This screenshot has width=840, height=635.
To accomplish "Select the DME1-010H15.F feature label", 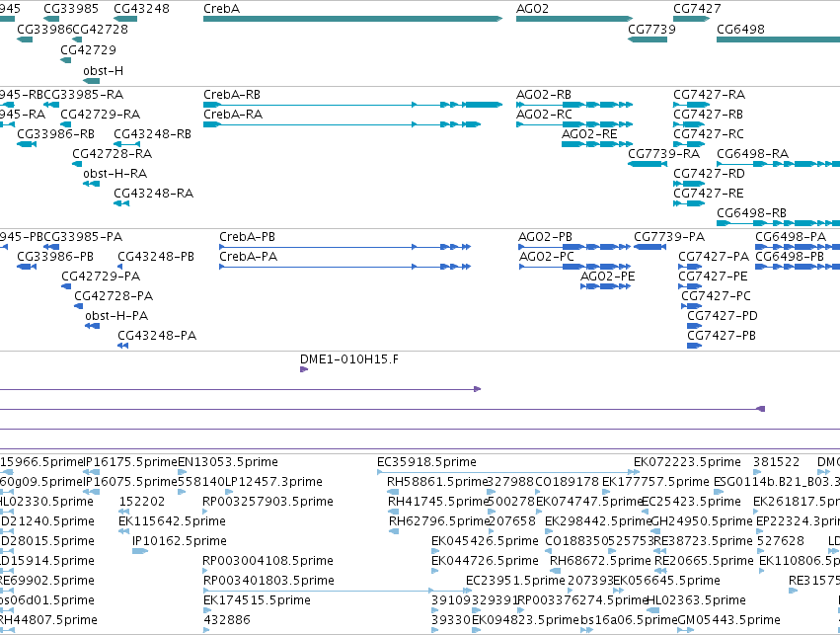I will 349,359.
